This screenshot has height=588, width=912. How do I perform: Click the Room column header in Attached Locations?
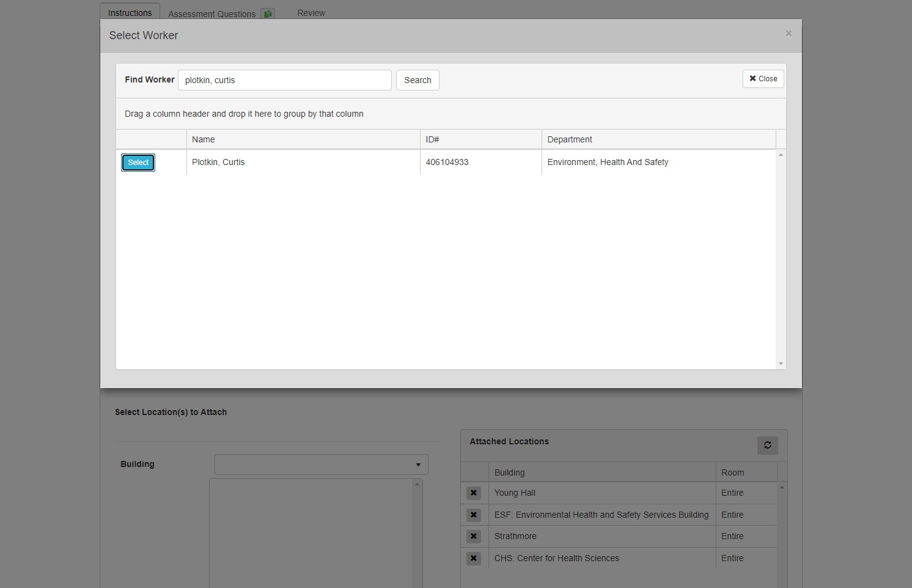click(746, 472)
